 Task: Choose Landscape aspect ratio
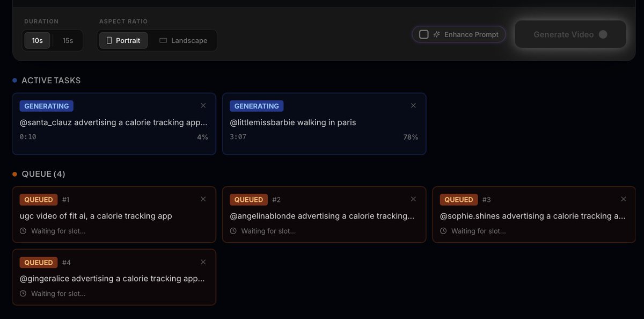click(x=183, y=40)
